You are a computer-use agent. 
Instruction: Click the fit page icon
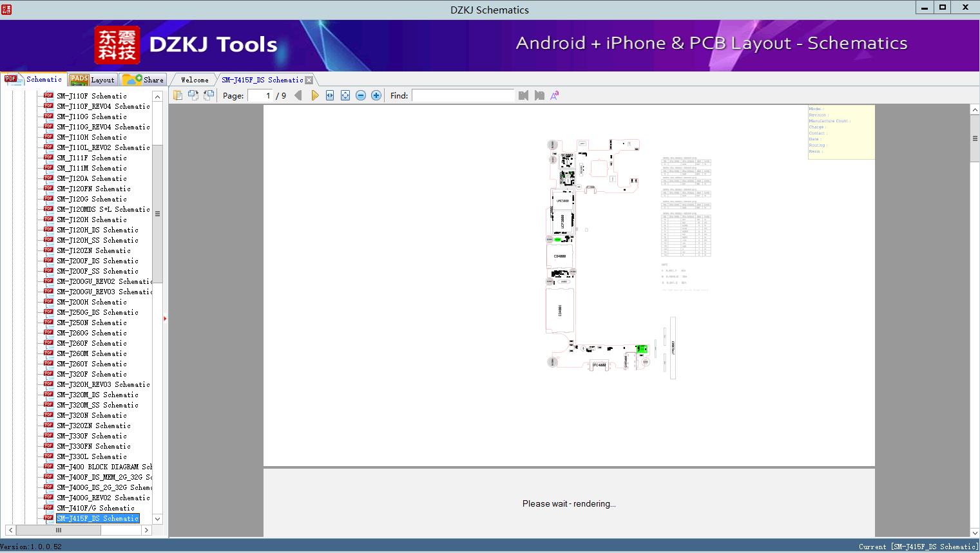click(x=345, y=95)
